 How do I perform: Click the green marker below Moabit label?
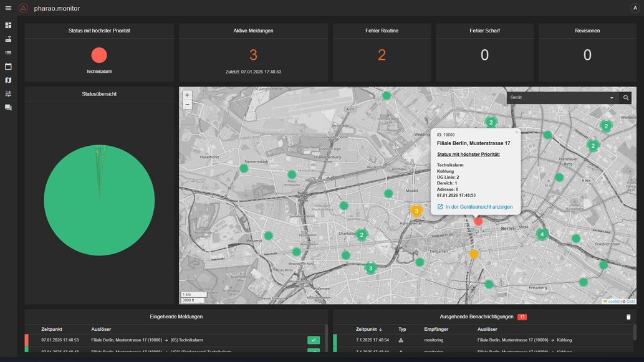click(x=388, y=193)
